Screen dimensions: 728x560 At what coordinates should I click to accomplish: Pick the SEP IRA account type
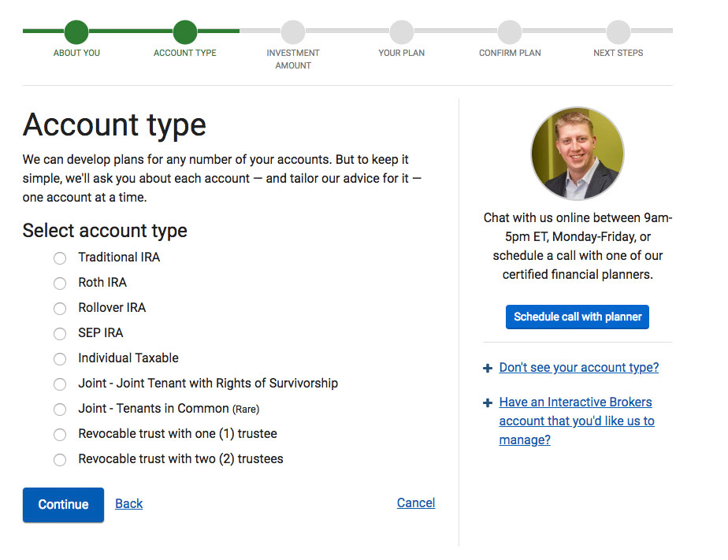pyautogui.click(x=60, y=334)
